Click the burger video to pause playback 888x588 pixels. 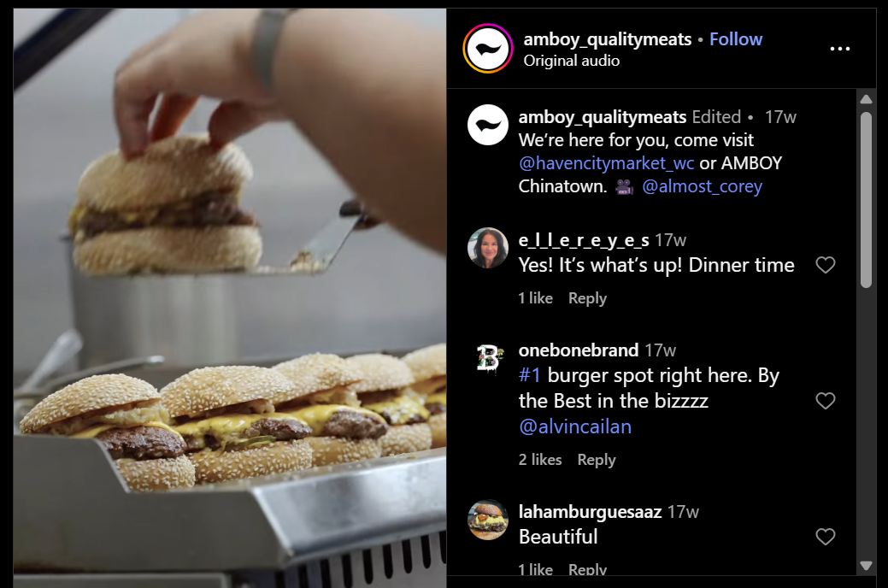[x=230, y=297]
